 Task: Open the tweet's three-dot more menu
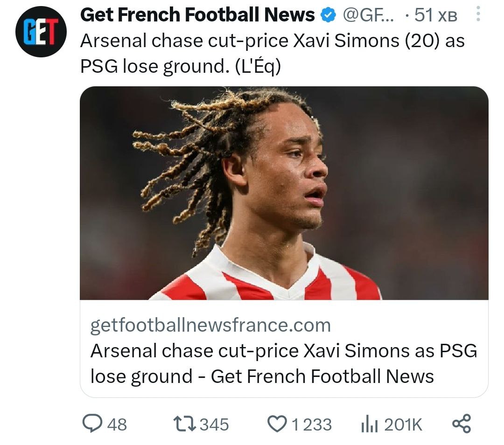477,15
